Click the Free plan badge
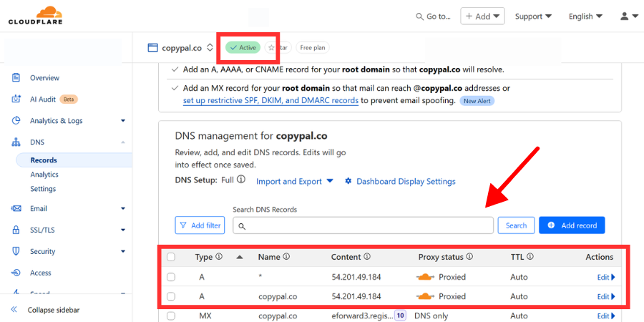 coord(313,48)
